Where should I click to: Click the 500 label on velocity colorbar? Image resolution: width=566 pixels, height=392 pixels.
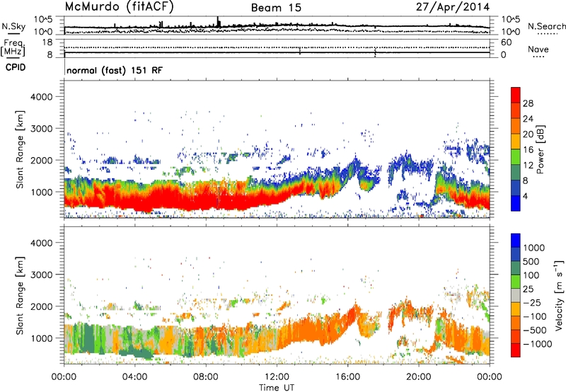531,261
